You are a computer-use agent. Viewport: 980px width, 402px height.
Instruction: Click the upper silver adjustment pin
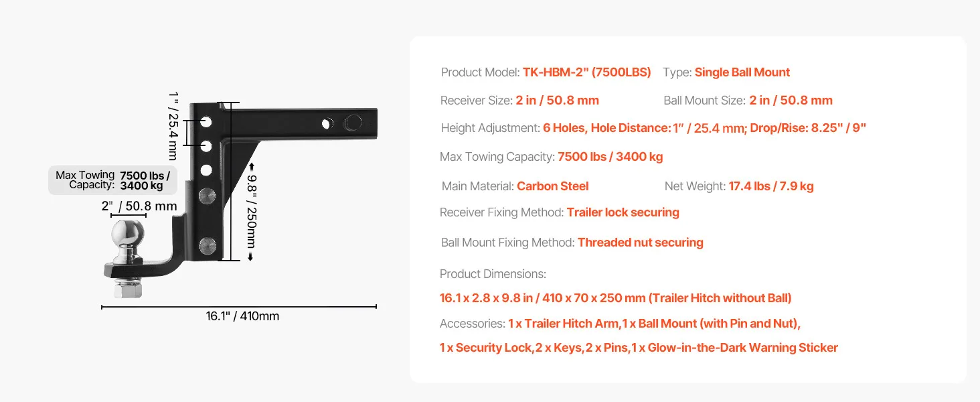tap(207, 196)
